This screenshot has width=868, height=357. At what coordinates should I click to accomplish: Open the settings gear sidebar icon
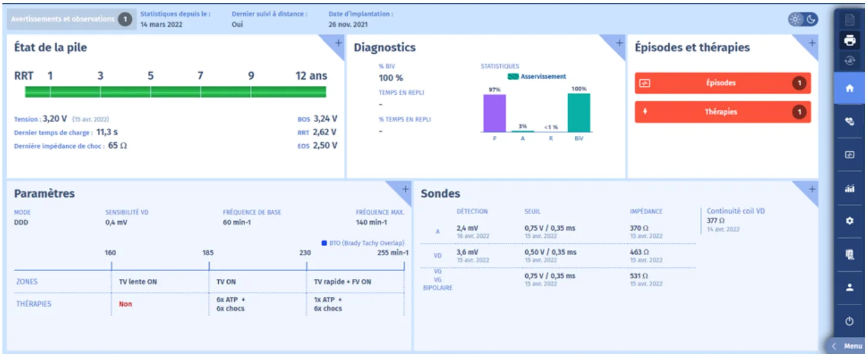(x=850, y=221)
